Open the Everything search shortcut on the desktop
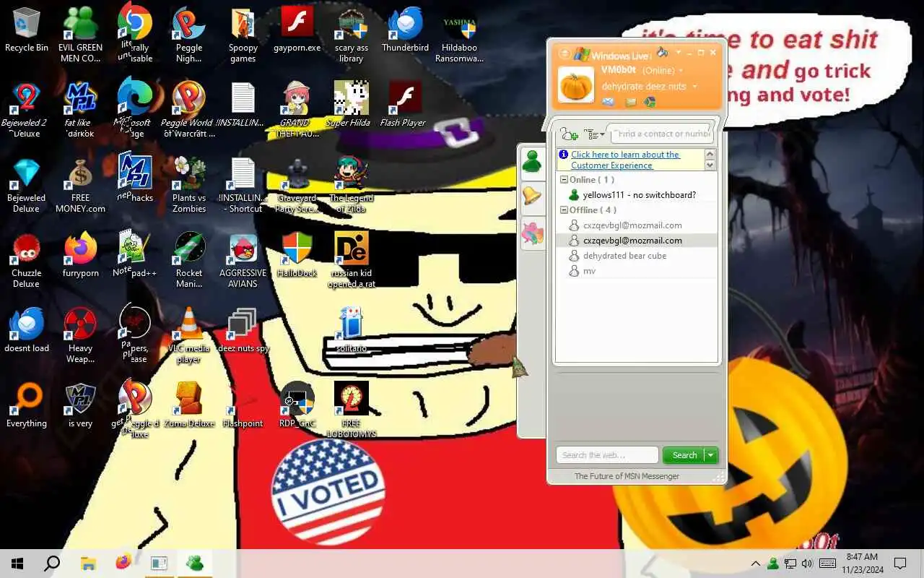This screenshot has height=578, width=924. click(x=27, y=405)
